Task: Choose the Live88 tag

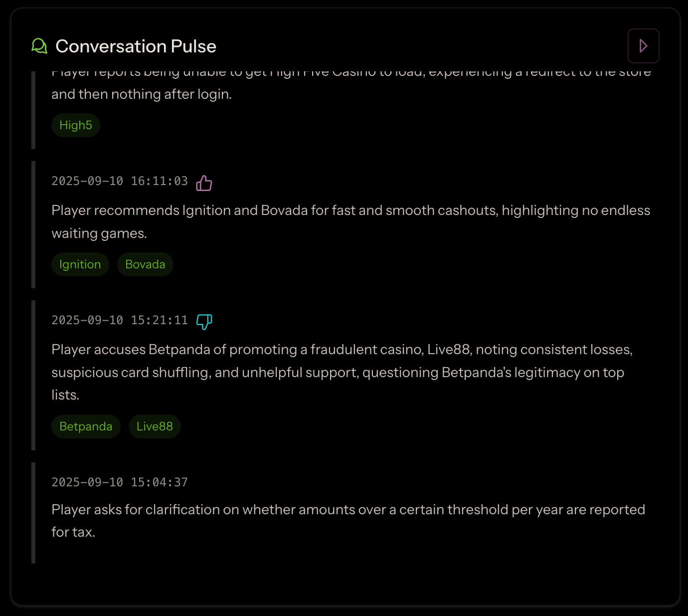Action: click(x=155, y=426)
